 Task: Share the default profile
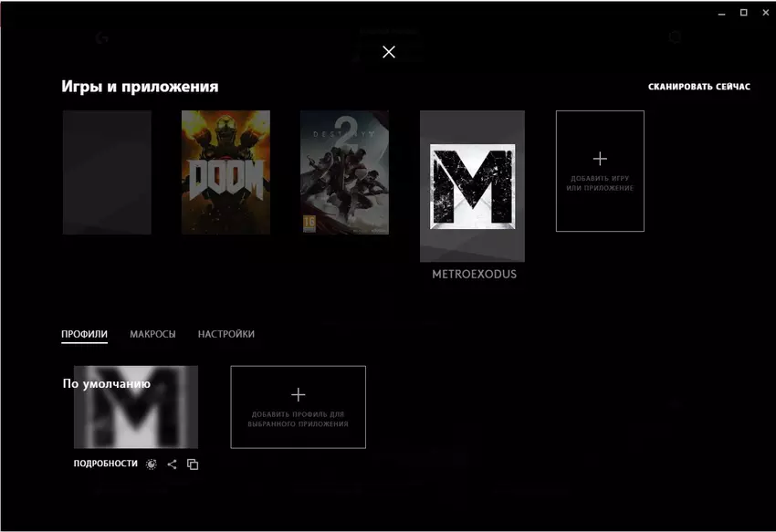click(172, 464)
